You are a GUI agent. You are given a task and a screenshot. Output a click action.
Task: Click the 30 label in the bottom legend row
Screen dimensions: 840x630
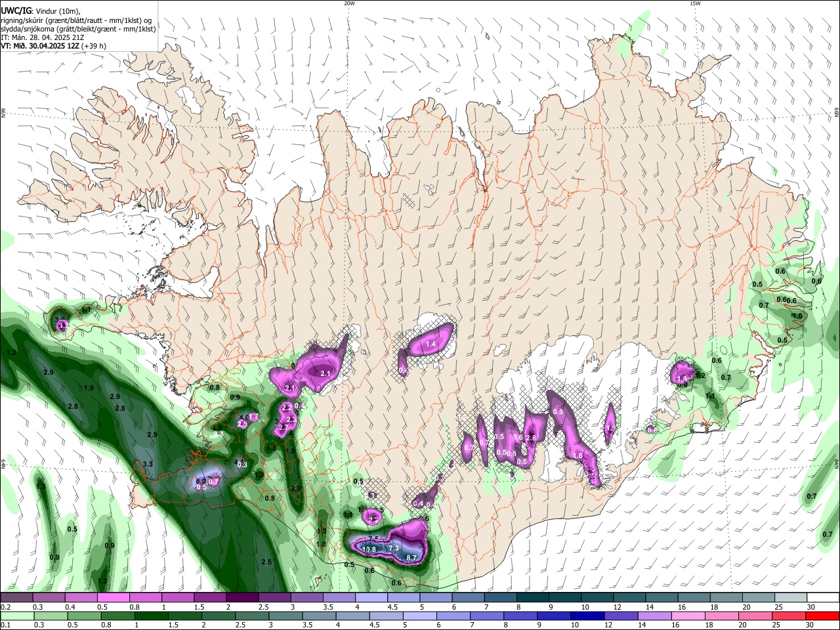coord(811,625)
